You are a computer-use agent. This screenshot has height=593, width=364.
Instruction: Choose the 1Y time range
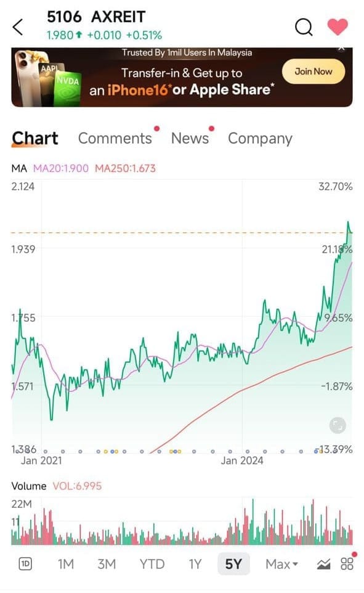click(x=195, y=564)
